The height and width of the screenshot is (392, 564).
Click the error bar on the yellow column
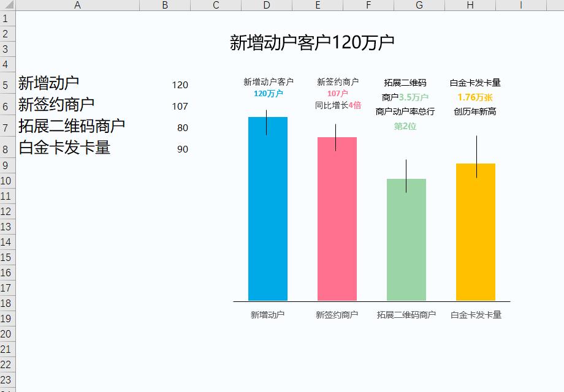click(476, 157)
